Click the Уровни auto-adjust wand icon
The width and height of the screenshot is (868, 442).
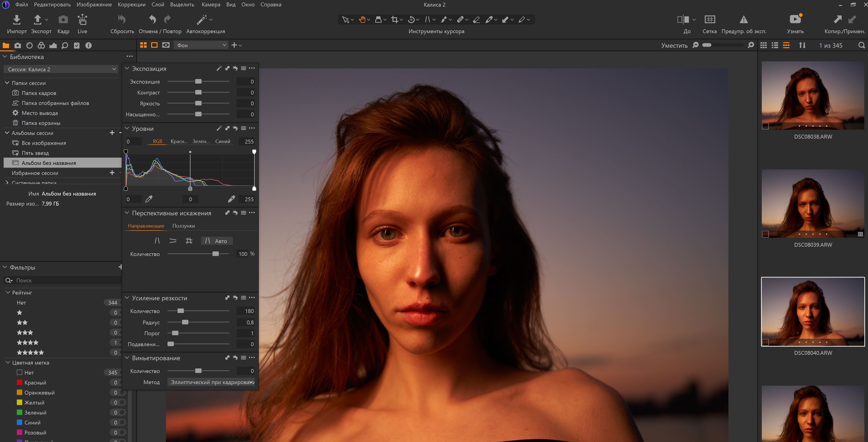pos(219,129)
